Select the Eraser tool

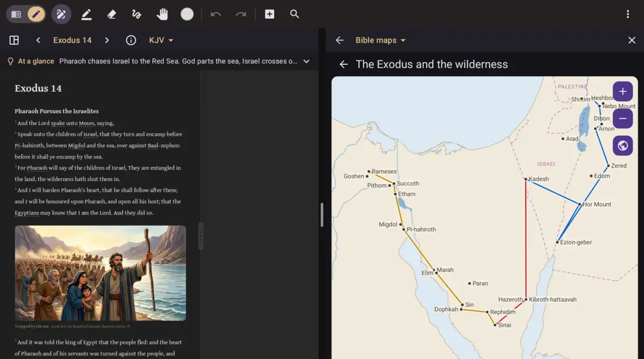pos(111,15)
